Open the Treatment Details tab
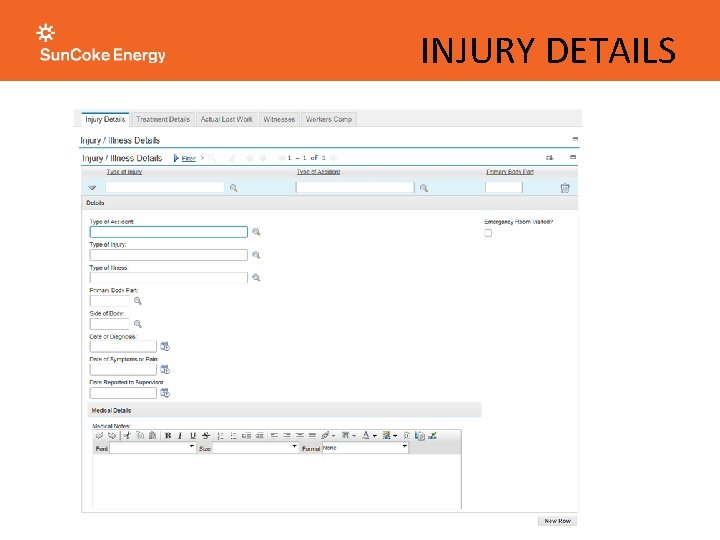The height and width of the screenshot is (540, 720). tap(163, 119)
